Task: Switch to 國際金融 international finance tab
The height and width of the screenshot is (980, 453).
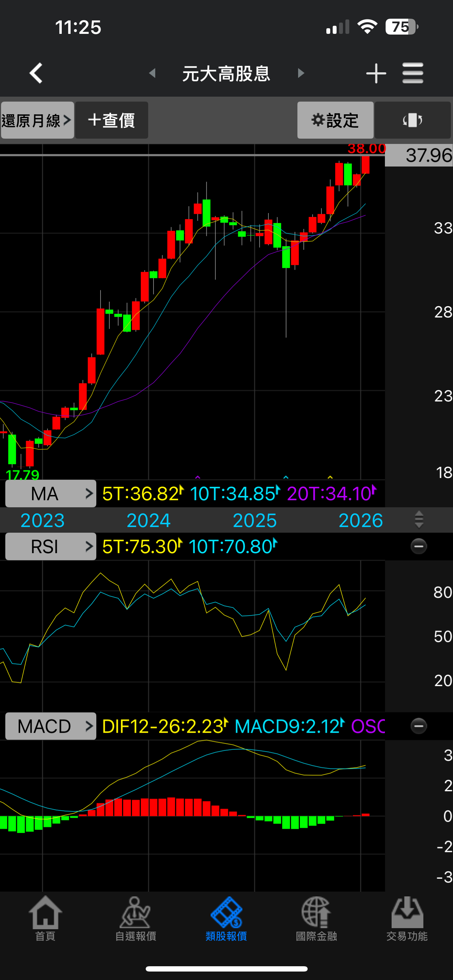Action: [x=316, y=919]
